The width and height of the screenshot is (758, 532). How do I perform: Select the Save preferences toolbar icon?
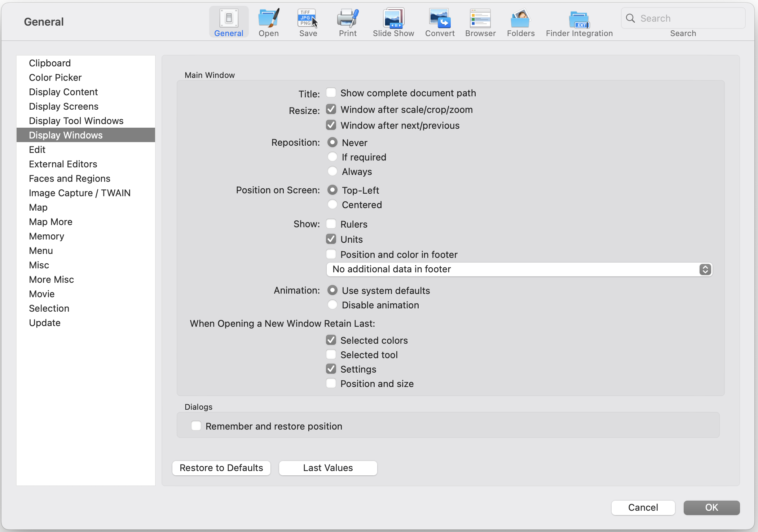point(308,22)
